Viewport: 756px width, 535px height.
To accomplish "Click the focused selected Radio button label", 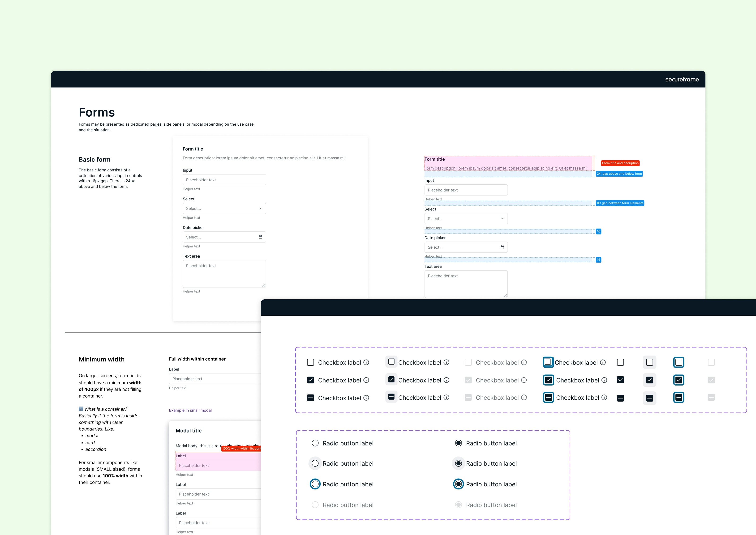I will [x=458, y=484].
